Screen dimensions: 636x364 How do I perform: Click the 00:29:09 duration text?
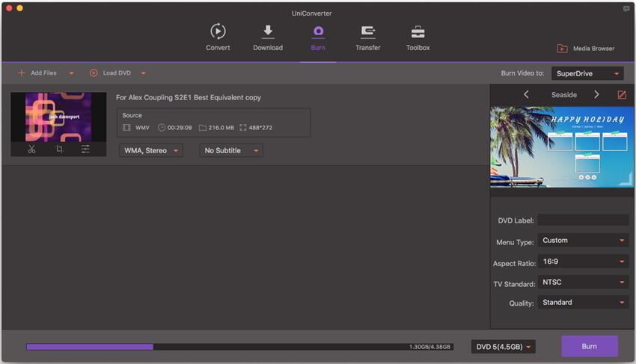click(x=180, y=128)
